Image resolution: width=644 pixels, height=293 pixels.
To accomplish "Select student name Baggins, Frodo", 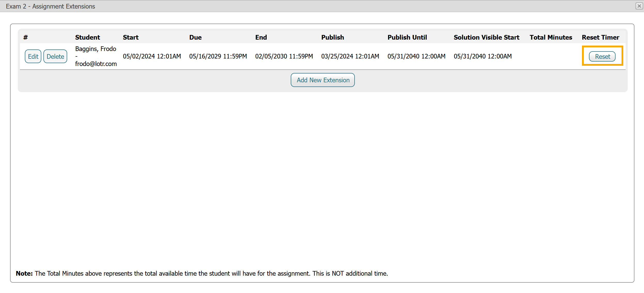I will (96, 49).
